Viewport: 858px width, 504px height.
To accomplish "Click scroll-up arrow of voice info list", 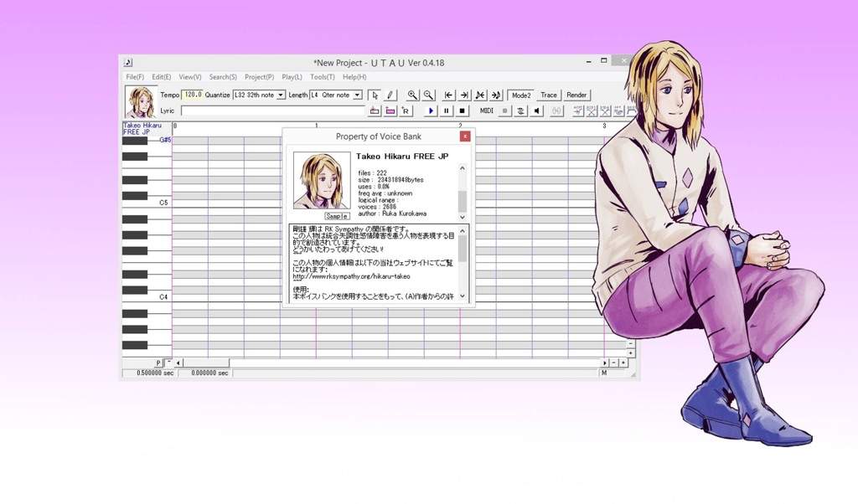I will click(x=463, y=168).
